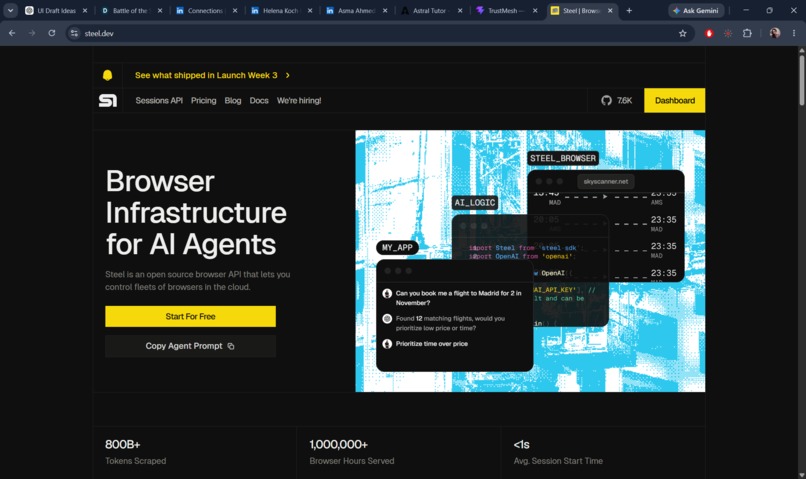Open the Blog link
The image size is (806, 479).
pos(233,101)
